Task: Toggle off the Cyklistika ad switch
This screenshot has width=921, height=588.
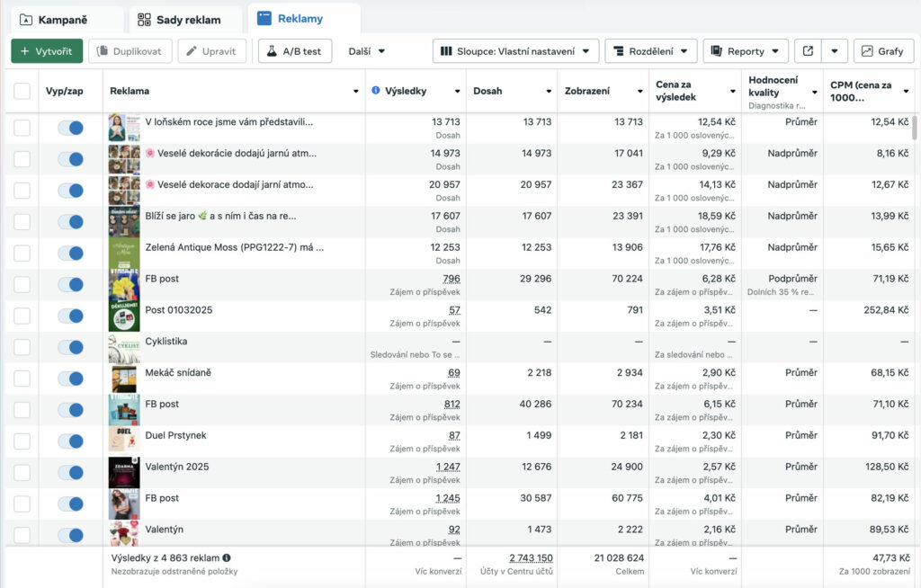Action: coord(70,347)
